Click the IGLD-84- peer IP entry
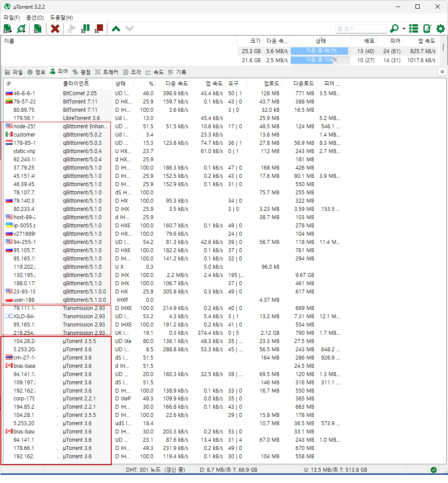 click(24, 316)
